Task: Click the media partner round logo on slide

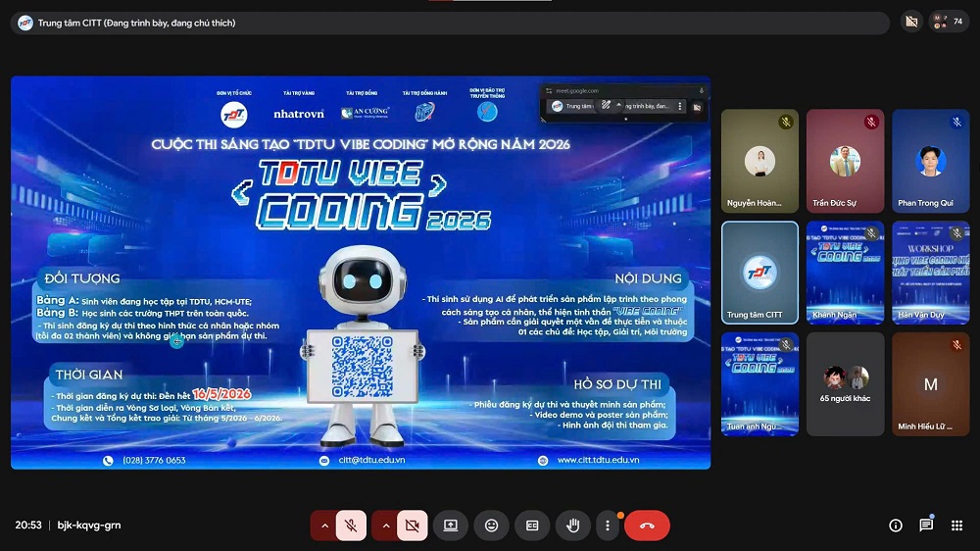Action: (x=487, y=112)
